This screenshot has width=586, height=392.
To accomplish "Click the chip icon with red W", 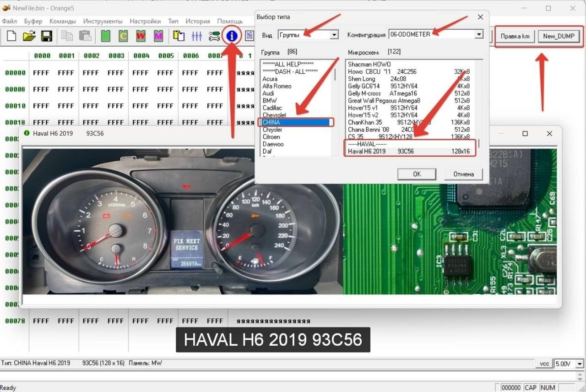I will 141,36.
